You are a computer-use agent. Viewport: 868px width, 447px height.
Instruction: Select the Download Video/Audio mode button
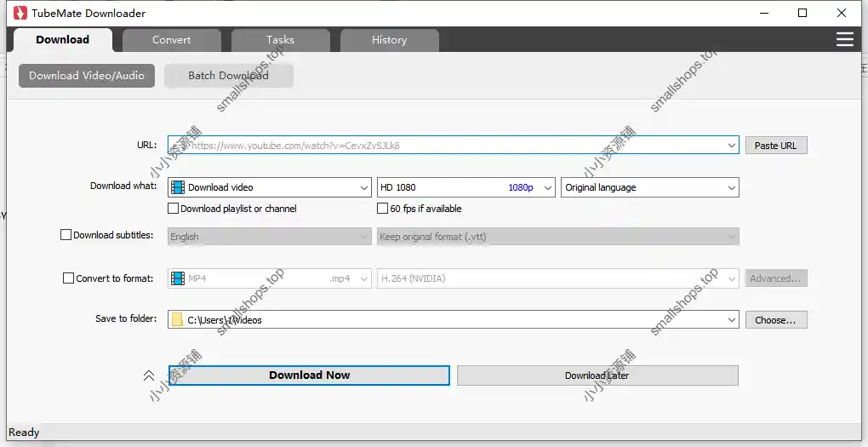point(87,75)
